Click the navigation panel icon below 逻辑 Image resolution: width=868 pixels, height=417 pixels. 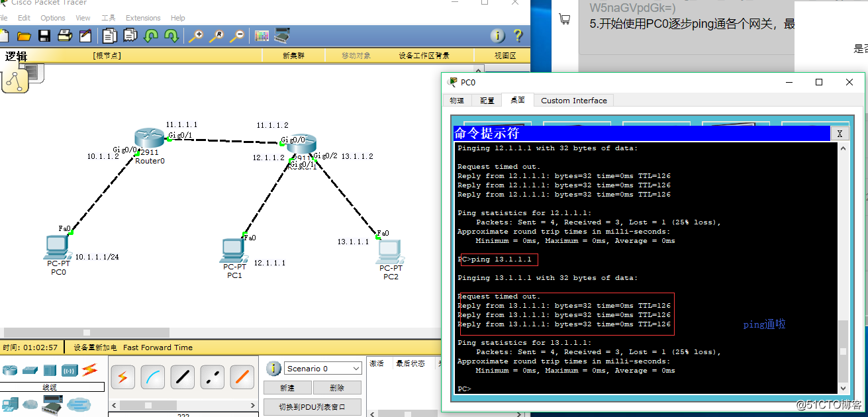[15, 80]
